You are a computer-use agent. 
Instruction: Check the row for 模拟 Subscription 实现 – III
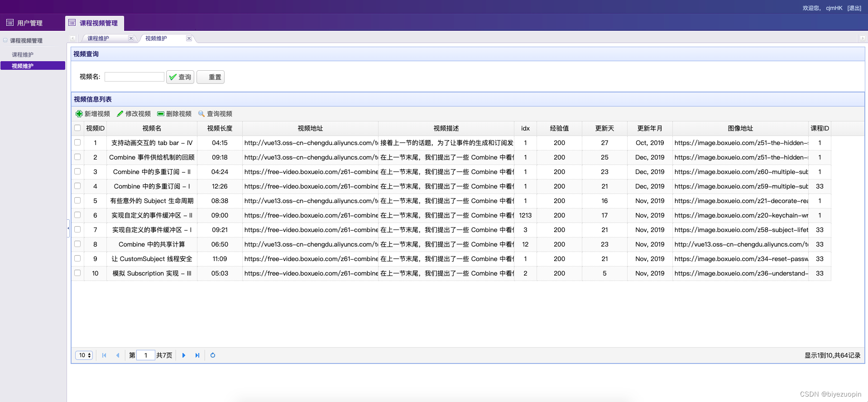click(x=77, y=273)
